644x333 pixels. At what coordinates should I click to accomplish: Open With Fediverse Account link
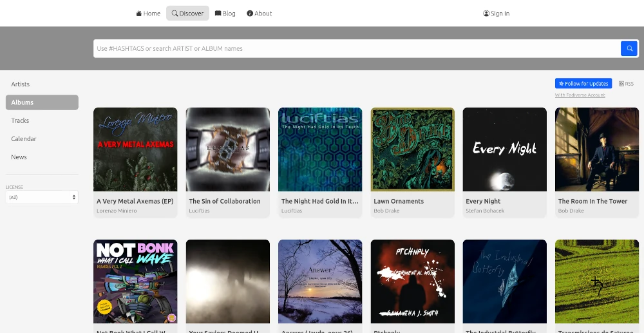coord(580,95)
